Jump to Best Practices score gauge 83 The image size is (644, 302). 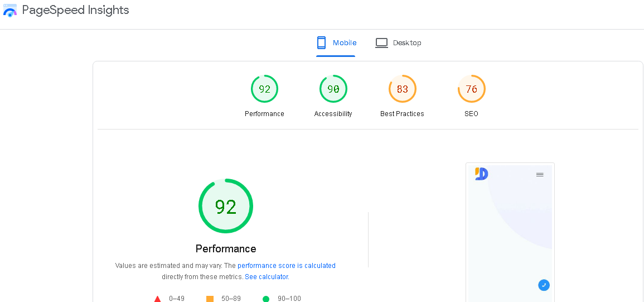click(402, 89)
